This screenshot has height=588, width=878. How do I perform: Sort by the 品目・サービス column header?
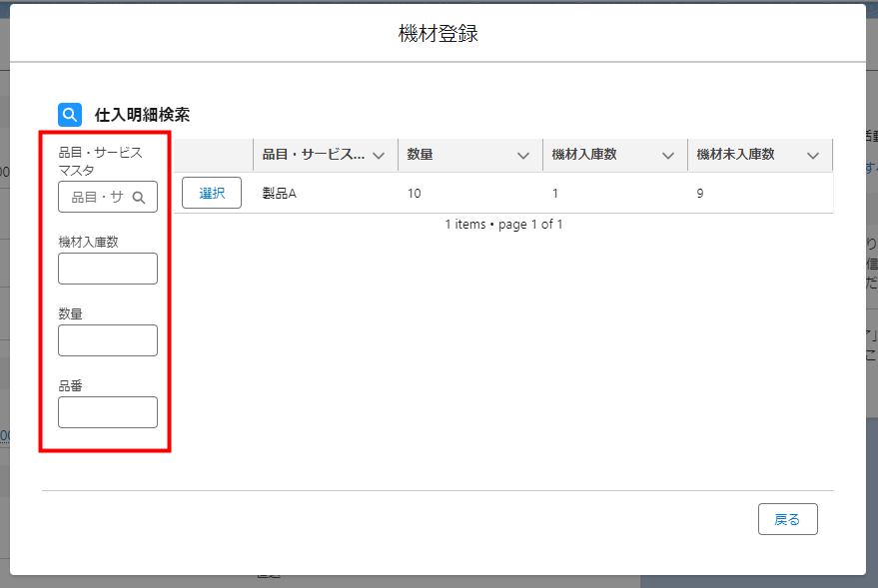pos(313,155)
